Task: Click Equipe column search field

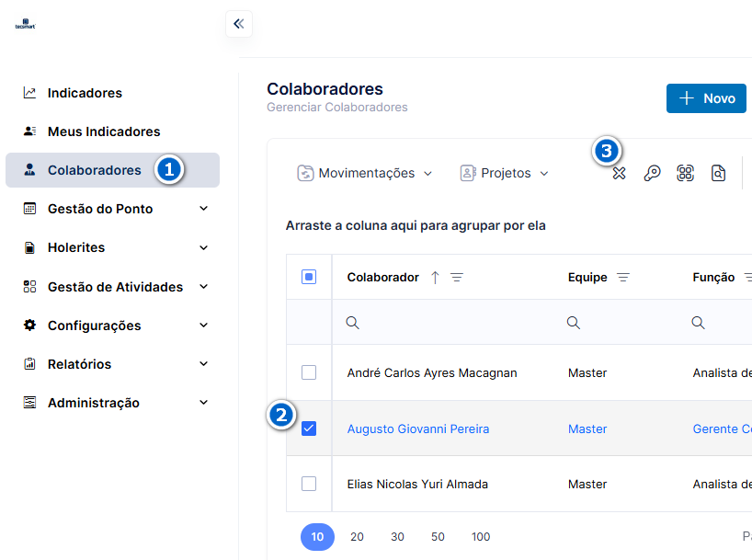Action: pyautogui.click(x=616, y=323)
